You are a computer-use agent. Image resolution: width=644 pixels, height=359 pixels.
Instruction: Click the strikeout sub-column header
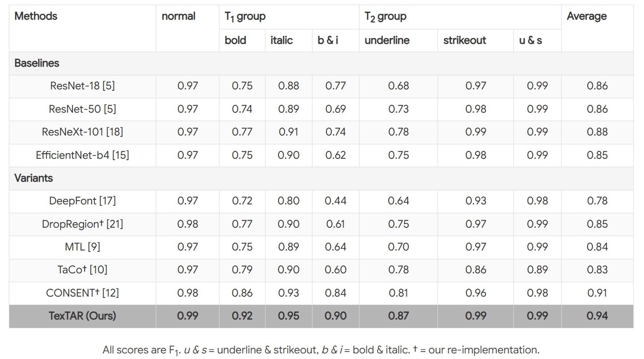[464, 41]
